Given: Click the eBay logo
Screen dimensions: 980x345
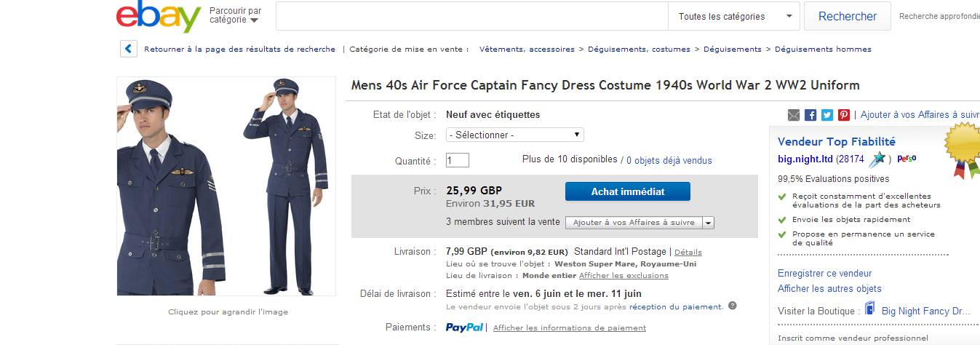Looking at the screenshot, I should coord(158,17).
